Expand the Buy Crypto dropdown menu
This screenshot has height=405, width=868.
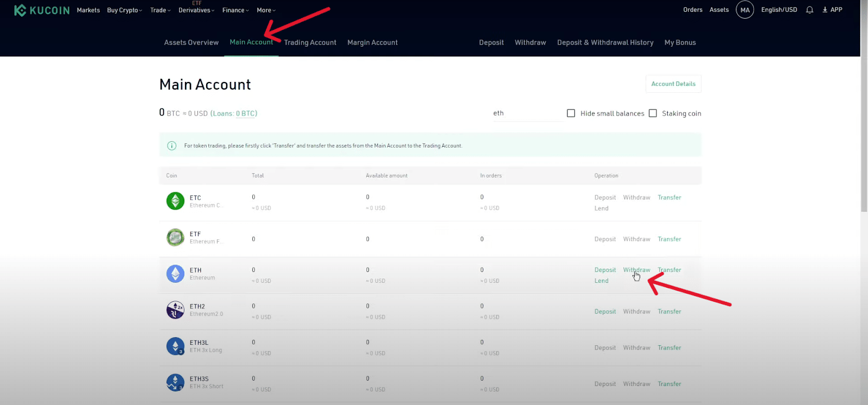tap(124, 10)
